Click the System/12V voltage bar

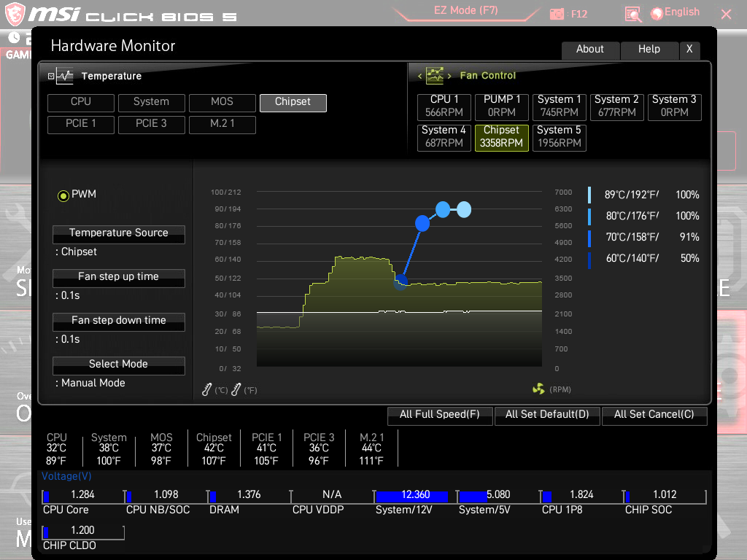414,496
